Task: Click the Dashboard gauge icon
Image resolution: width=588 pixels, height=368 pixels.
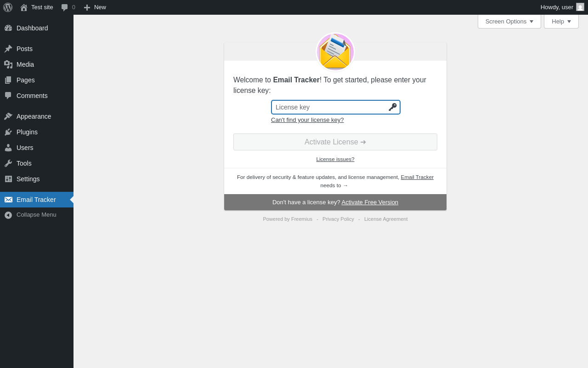Action: pos(8,28)
